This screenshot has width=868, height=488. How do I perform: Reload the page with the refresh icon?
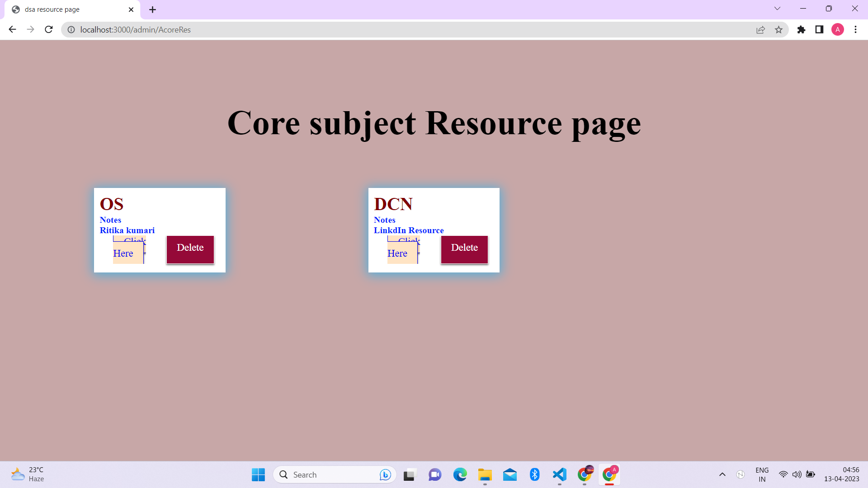tap(49, 29)
